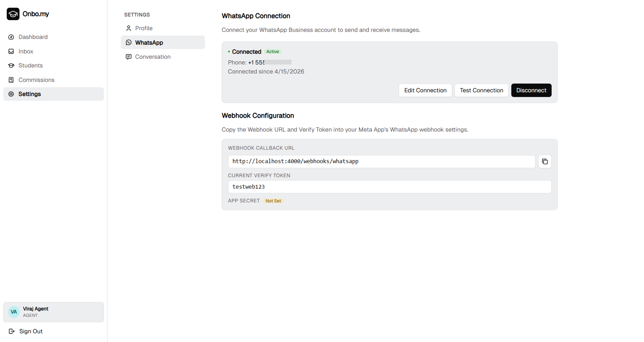Viewport: 644px width, 342px height.
Task: Run Test Connection
Action: [x=481, y=90]
